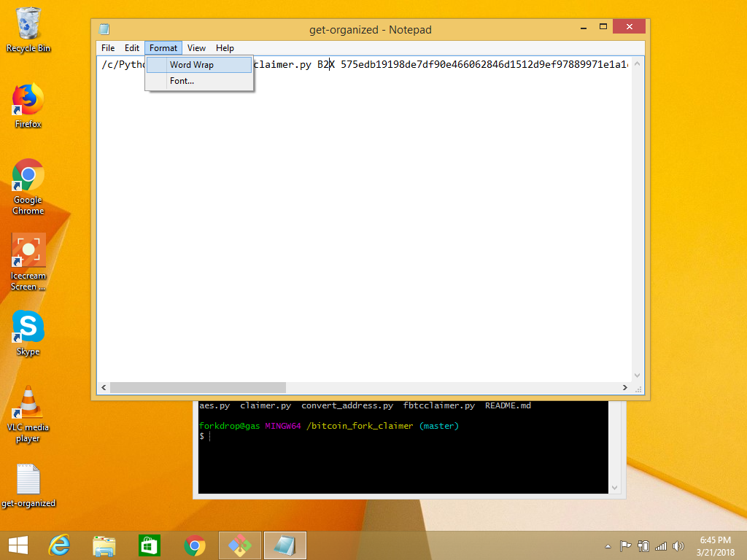Select the Icecream Screen Recorder shortcut
The height and width of the screenshot is (560, 747).
[x=28, y=260]
